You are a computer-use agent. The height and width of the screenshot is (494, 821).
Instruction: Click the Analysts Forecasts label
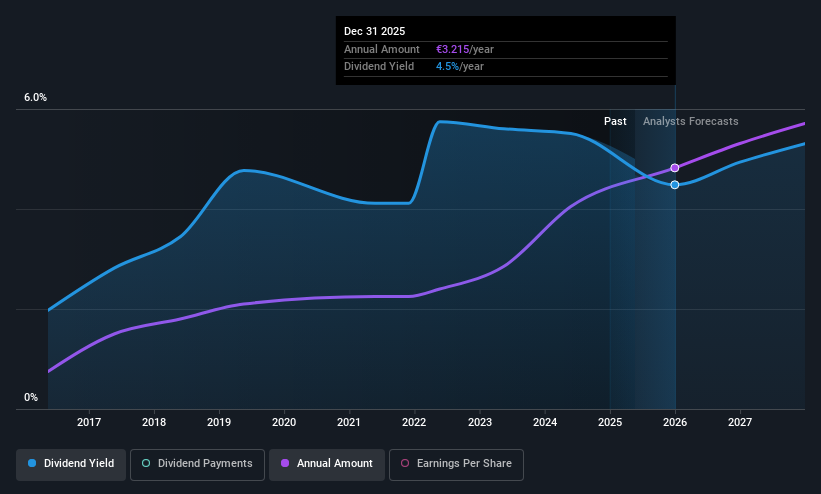[x=690, y=121]
